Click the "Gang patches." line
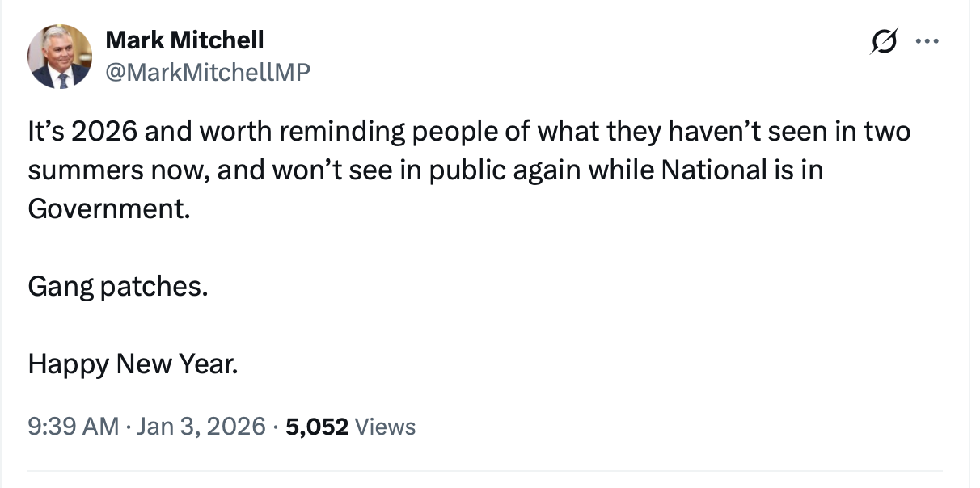Image resolution: width=980 pixels, height=488 pixels. 117,286
